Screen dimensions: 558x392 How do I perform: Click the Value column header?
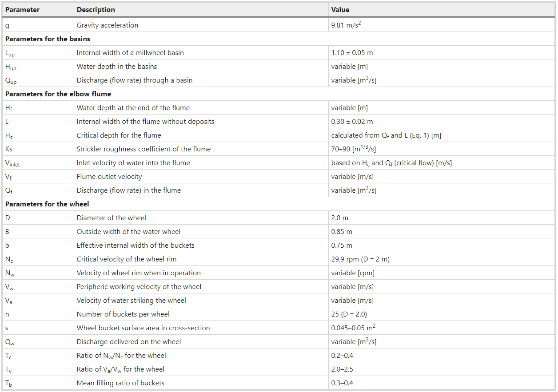point(340,10)
